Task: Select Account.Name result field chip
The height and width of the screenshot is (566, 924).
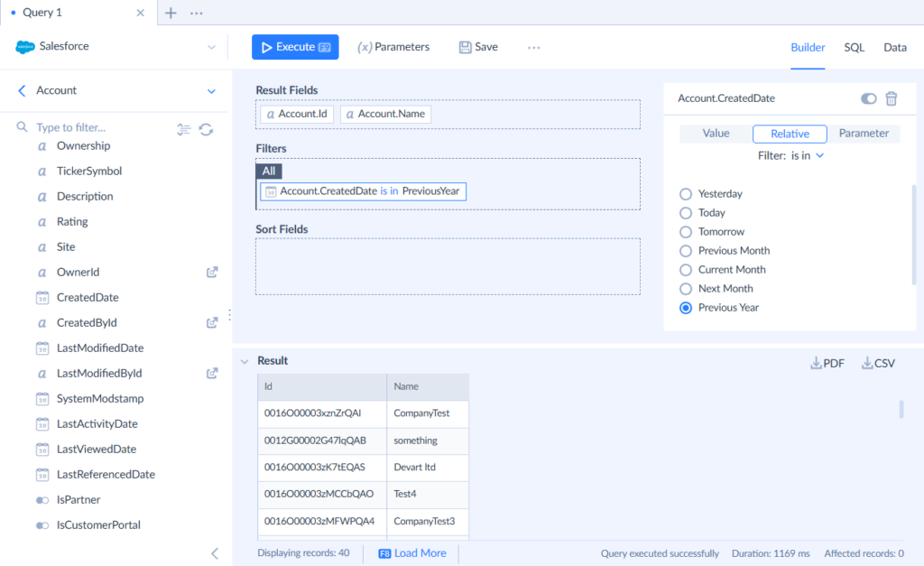Action: pyautogui.click(x=385, y=114)
